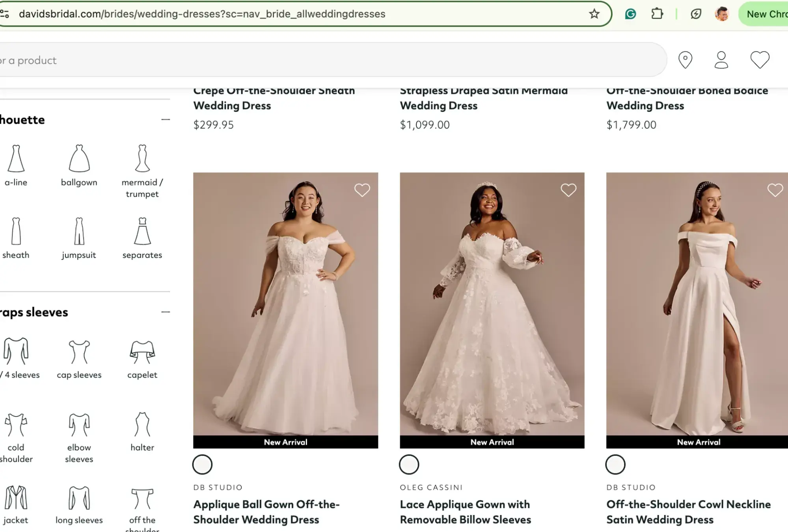Open store locator pin icon
The width and height of the screenshot is (788, 532).
(x=685, y=60)
